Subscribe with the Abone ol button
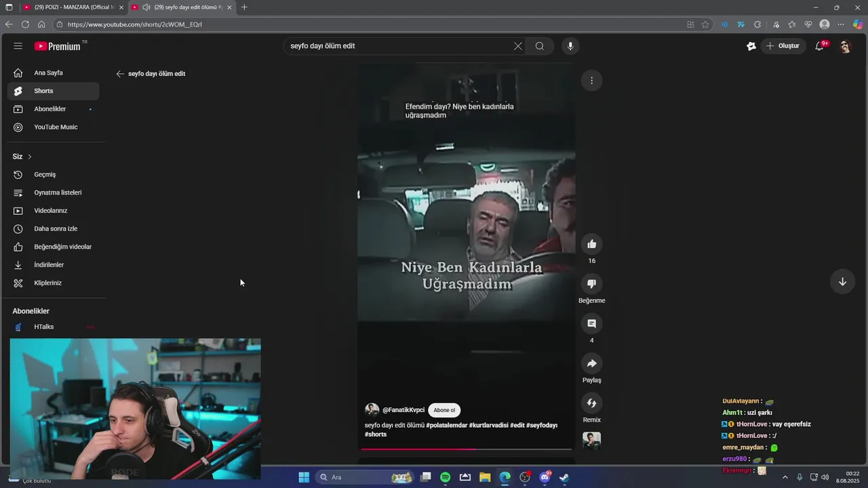868x488 pixels. [x=444, y=410]
